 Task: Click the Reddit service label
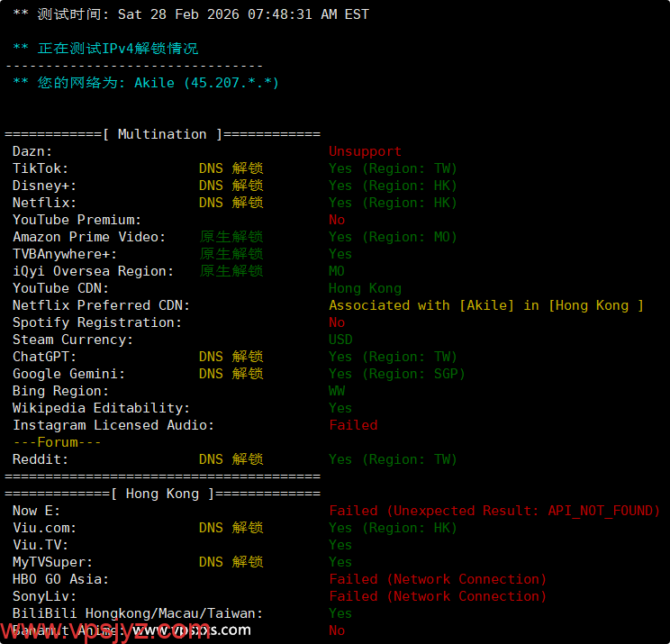click(41, 459)
